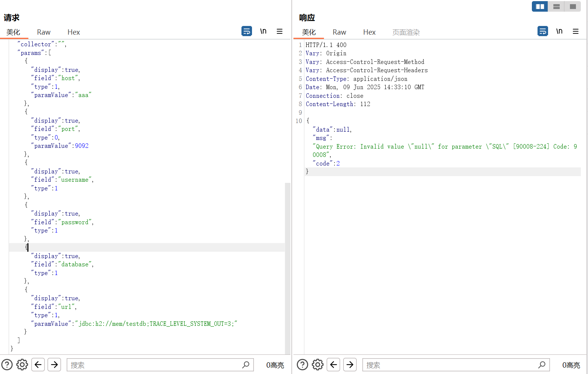Image resolution: width=588 pixels, height=374 pixels.
Task: Toggle show non-printable characters in request panel
Action: click(x=263, y=31)
